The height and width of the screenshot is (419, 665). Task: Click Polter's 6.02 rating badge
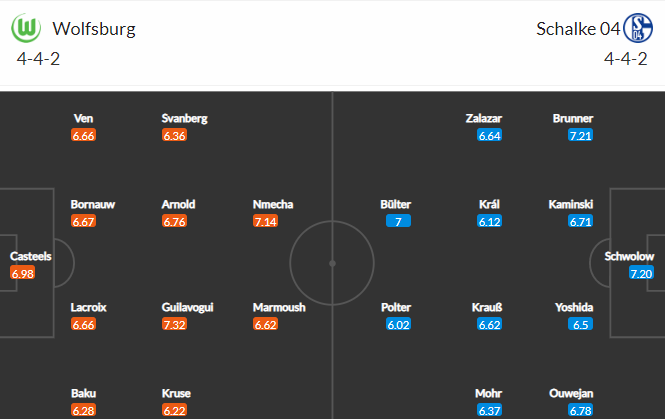point(398,324)
